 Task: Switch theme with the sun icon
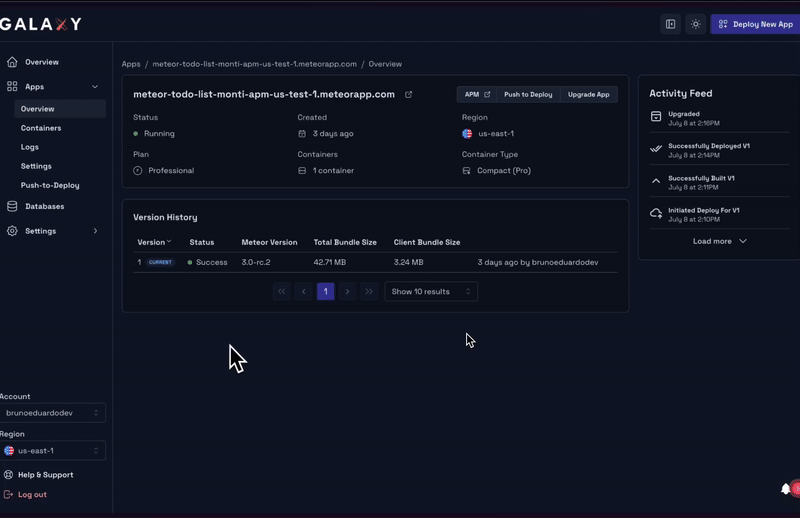pyautogui.click(x=695, y=24)
